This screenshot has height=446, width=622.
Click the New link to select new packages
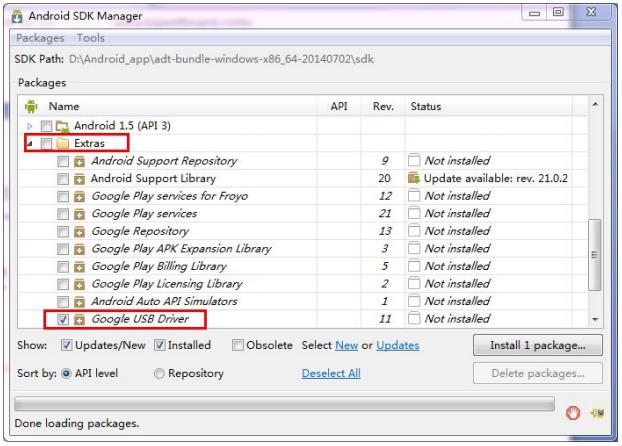click(346, 345)
